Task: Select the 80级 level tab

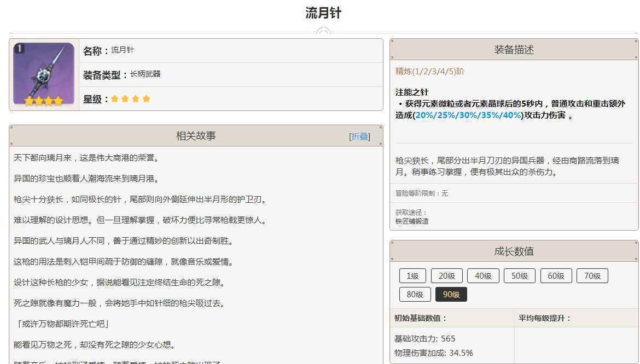Action: tap(415, 294)
